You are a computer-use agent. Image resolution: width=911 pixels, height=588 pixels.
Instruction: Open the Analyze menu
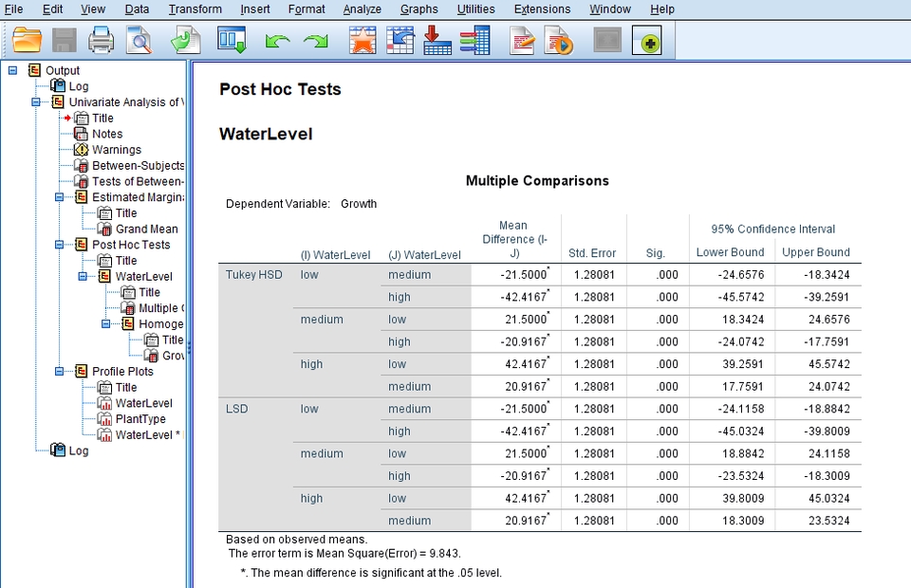(x=363, y=9)
